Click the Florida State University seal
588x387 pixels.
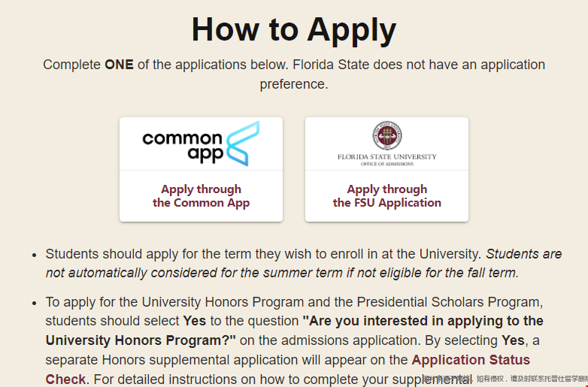[387, 135]
